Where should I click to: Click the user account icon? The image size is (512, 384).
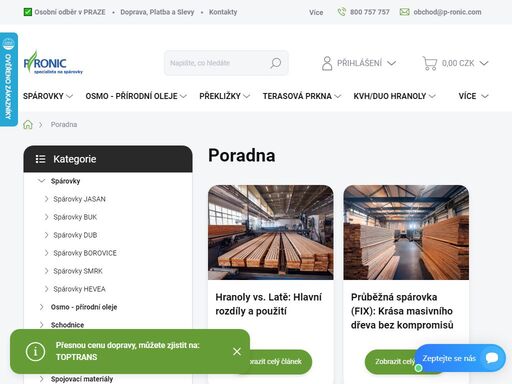[327, 63]
